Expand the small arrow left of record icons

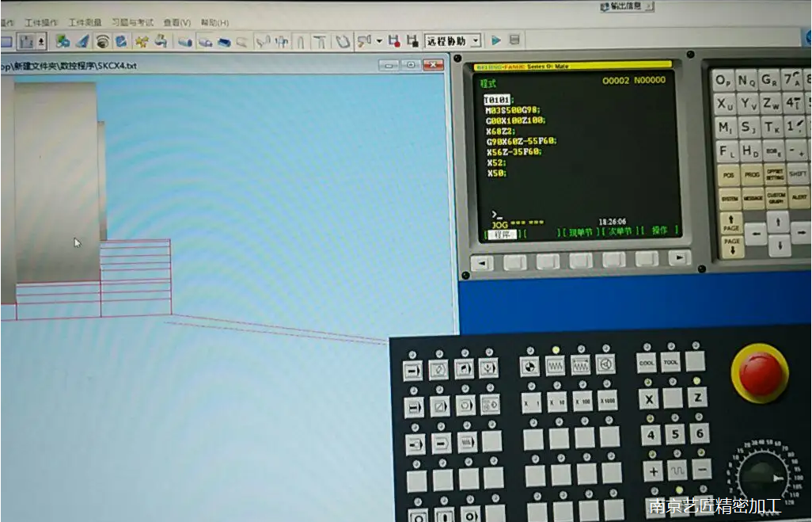(379, 40)
